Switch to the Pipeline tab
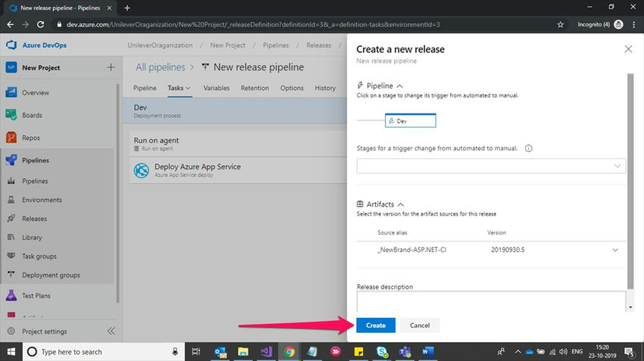Screen dimensions: 644x361 click(145, 88)
